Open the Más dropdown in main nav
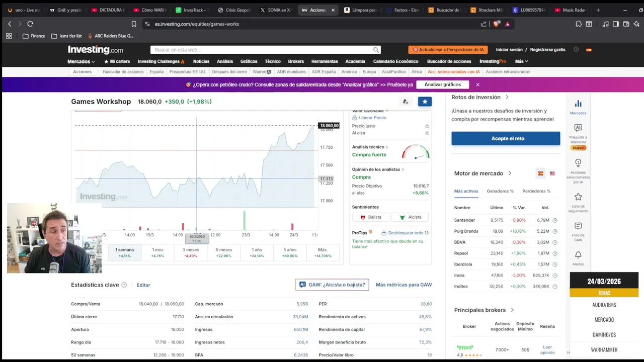The image size is (644, 362). coord(521,61)
